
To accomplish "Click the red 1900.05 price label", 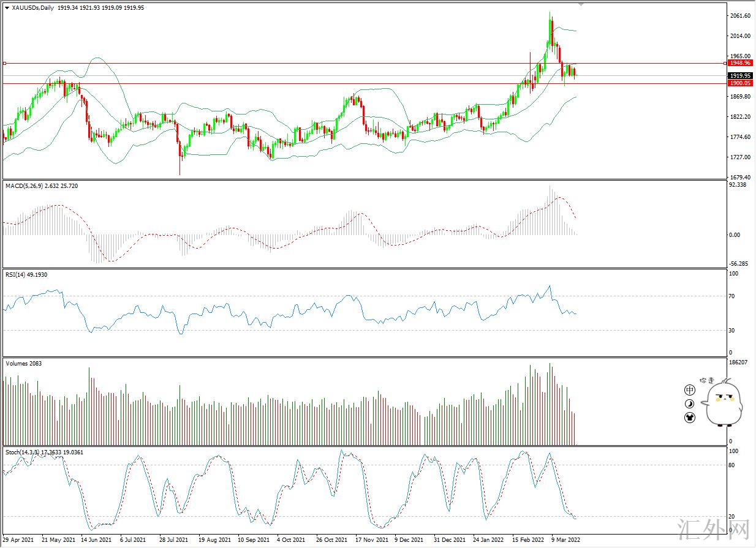I will pyautogui.click(x=741, y=83).
